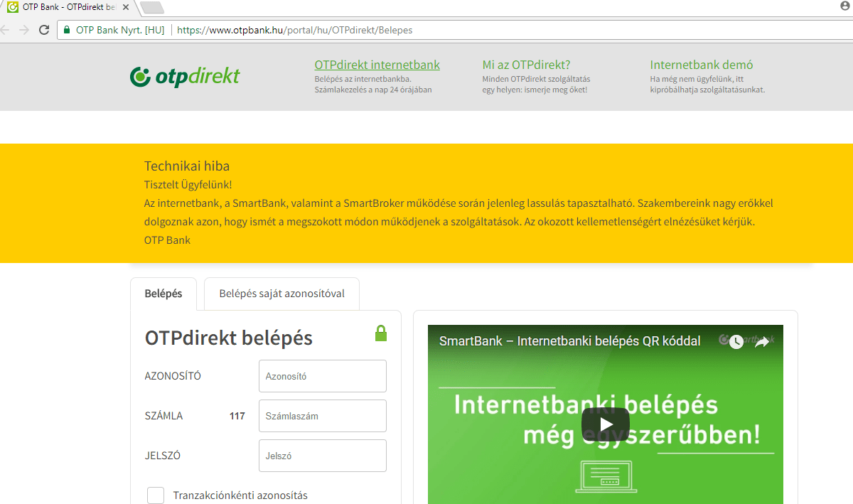The height and width of the screenshot is (504, 853).
Task: Select the Belépés tab
Action: click(163, 294)
